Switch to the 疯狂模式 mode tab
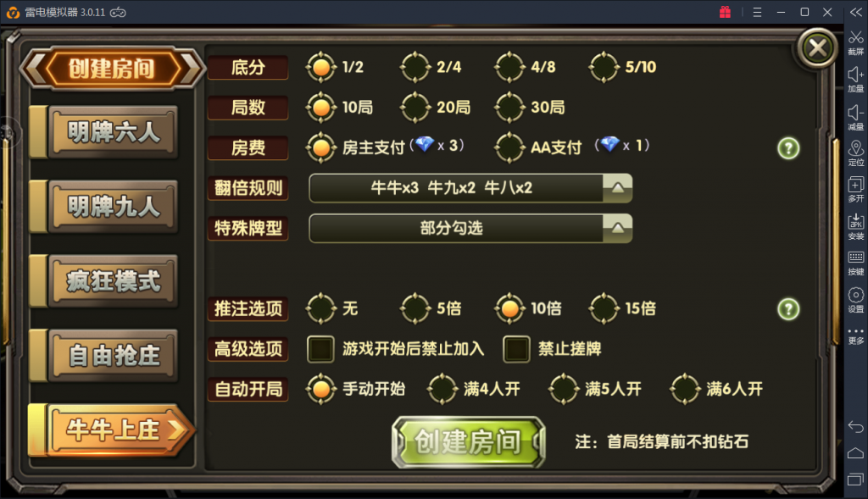The height and width of the screenshot is (499, 868). (x=113, y=281)
